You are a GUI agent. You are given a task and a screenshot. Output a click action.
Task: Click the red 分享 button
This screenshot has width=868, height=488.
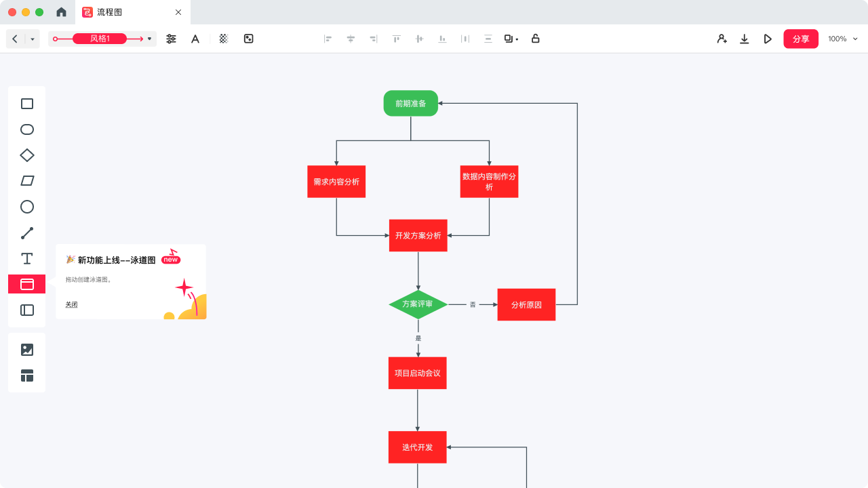(x=801, y=39)
